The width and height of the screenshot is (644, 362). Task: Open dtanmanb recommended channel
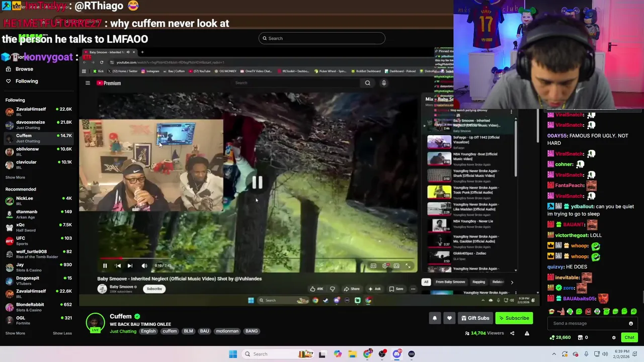[39, 214]
